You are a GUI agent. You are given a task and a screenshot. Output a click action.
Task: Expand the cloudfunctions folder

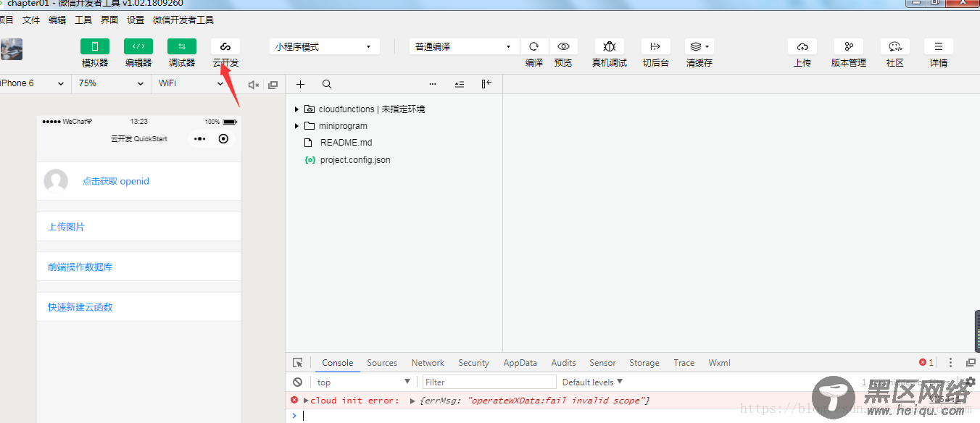pos(296,109)
